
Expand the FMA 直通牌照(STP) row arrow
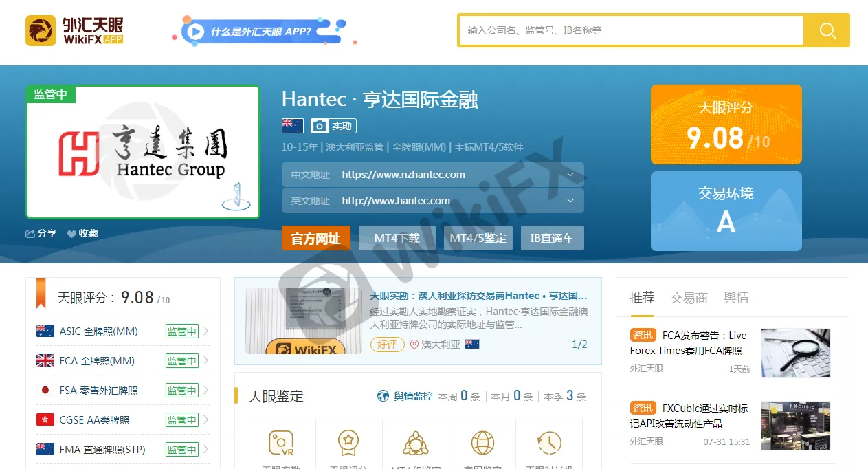coord(205,450)
